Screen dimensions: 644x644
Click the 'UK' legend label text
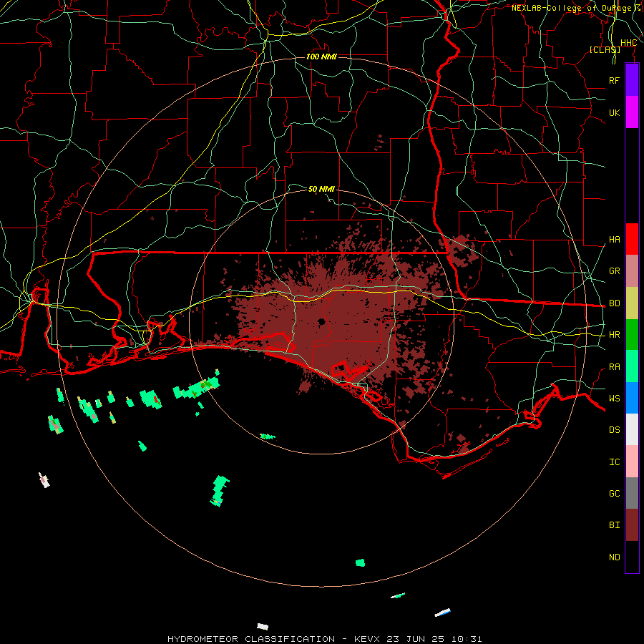coord(614,112)
